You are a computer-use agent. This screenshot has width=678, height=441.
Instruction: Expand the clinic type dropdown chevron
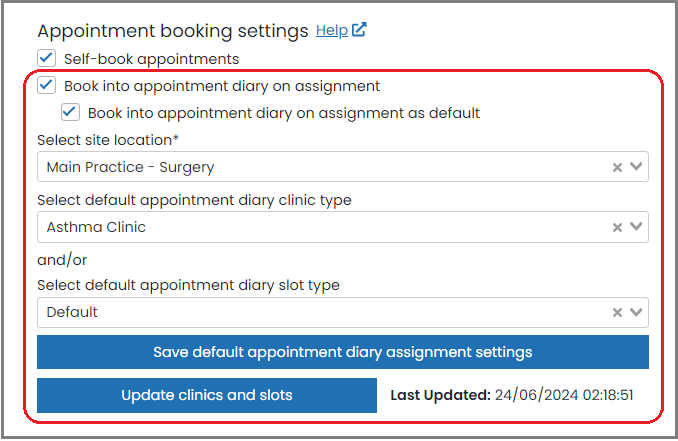coord(636,226)
